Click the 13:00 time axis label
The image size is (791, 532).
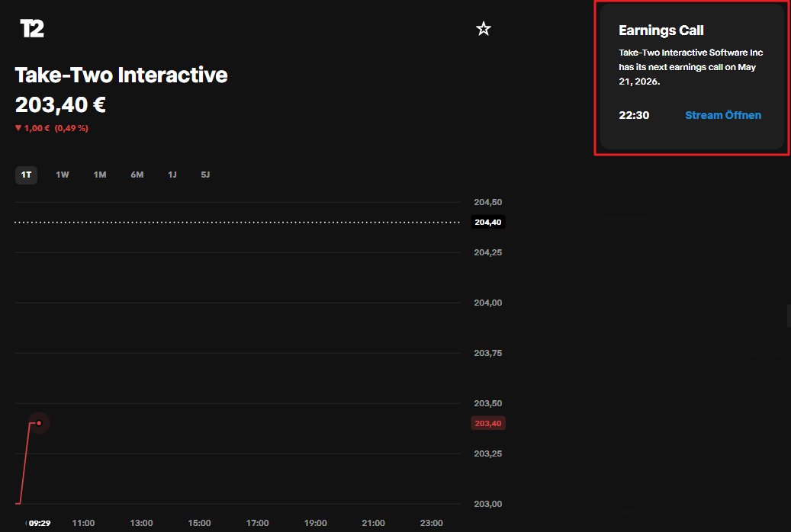[141, 523]
